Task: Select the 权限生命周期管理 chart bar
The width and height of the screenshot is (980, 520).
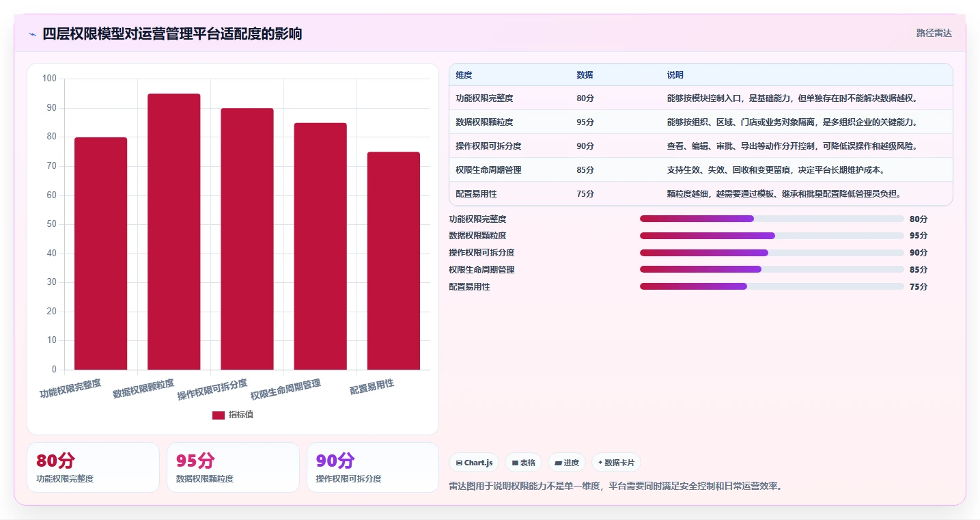Action: [320, 246]
